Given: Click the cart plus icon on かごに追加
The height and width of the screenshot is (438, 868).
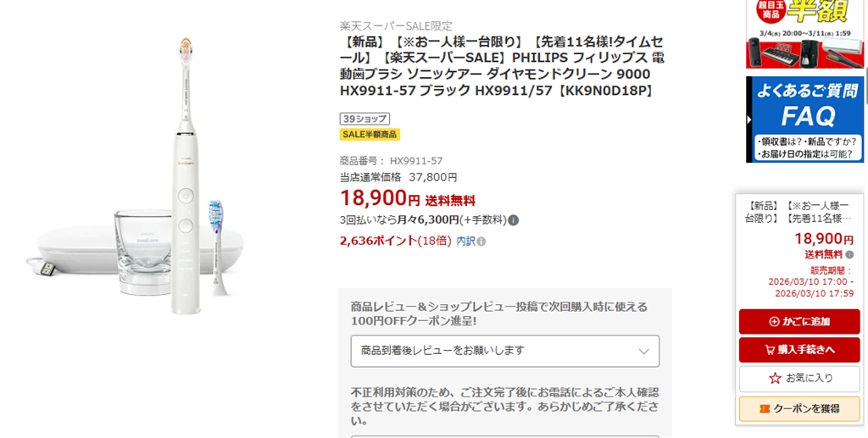Looking at the screenshot, I should pyautogui.click(x=774, y=322).
